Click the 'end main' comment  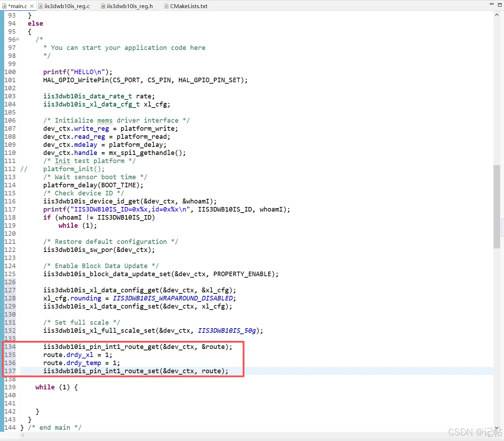54,428
